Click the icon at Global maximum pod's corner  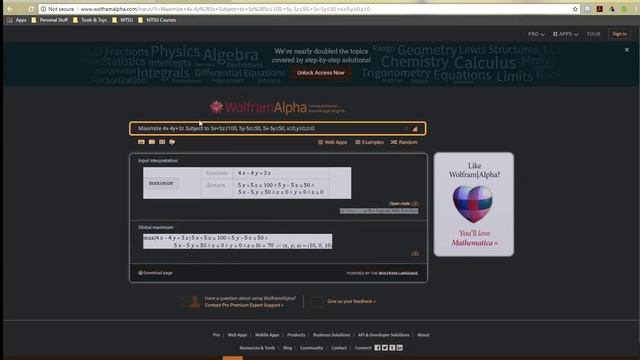coord(415,253)
